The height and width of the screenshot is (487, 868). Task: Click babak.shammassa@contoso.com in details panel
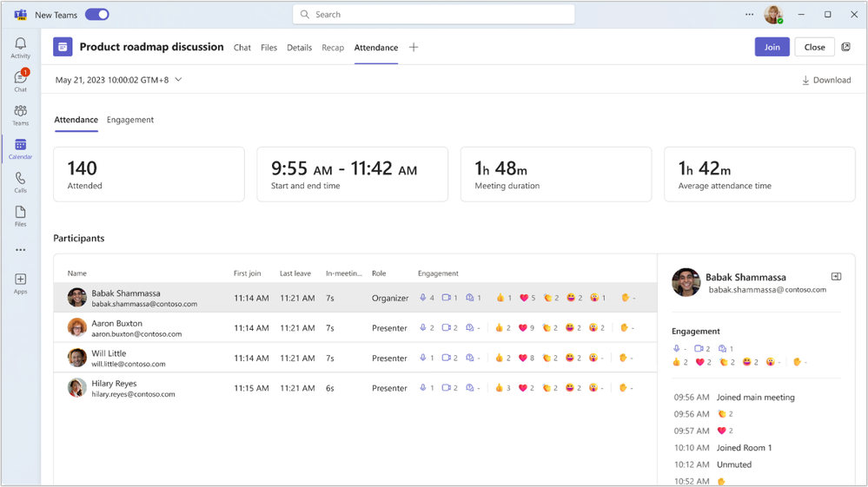point(767,290)
